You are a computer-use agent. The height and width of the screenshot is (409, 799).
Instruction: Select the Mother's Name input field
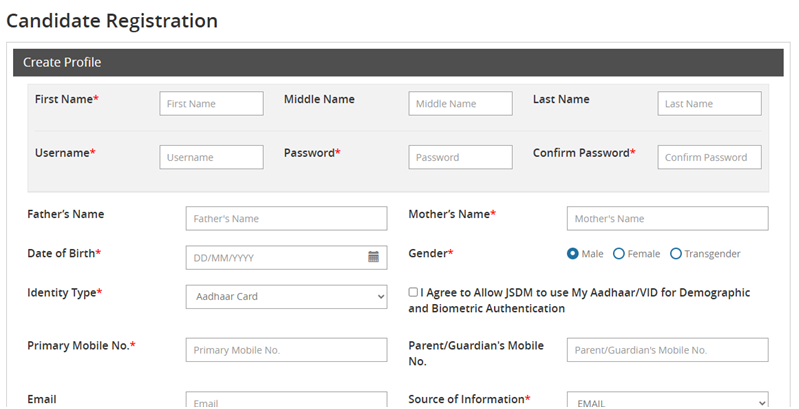coord(667,219)
